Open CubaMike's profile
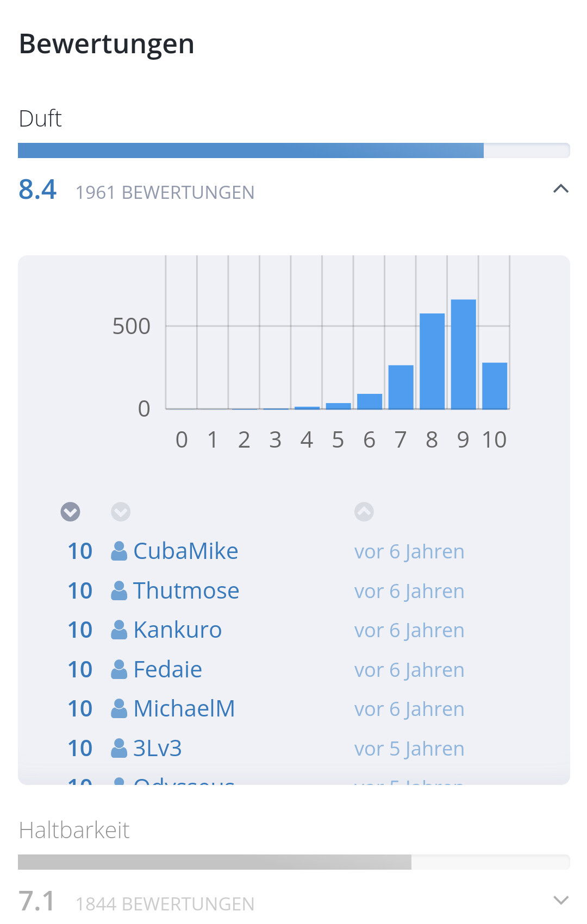Viewport: 587px width, 924px height. (185, 551)
